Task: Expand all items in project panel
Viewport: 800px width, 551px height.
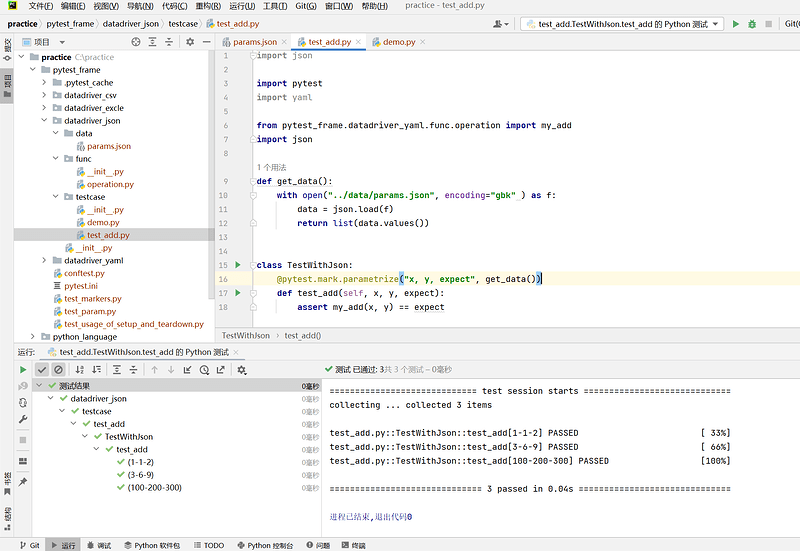Action: tap(152, 42)
